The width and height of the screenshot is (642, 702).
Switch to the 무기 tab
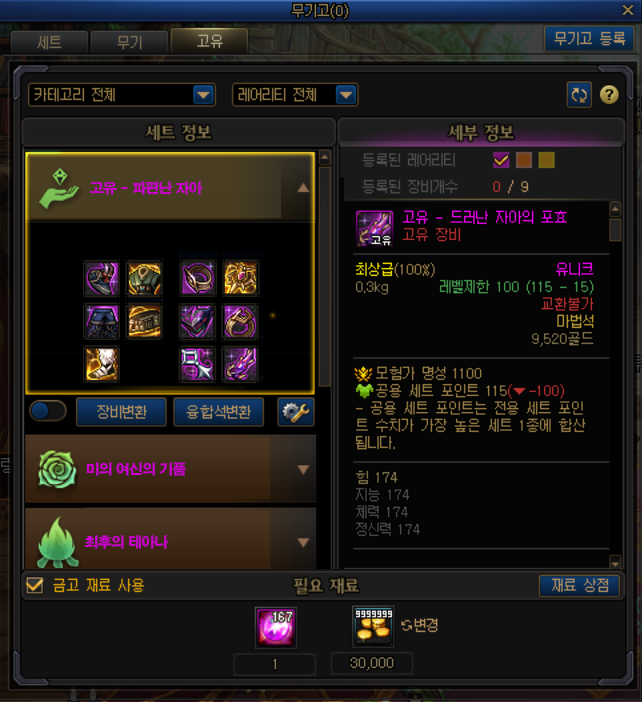pyautogui.click(x=129, y=43)
